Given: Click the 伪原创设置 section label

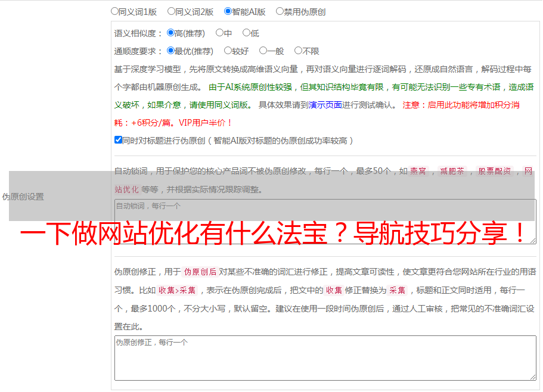Looking at the screenshot, I should (x=23, y=197).
